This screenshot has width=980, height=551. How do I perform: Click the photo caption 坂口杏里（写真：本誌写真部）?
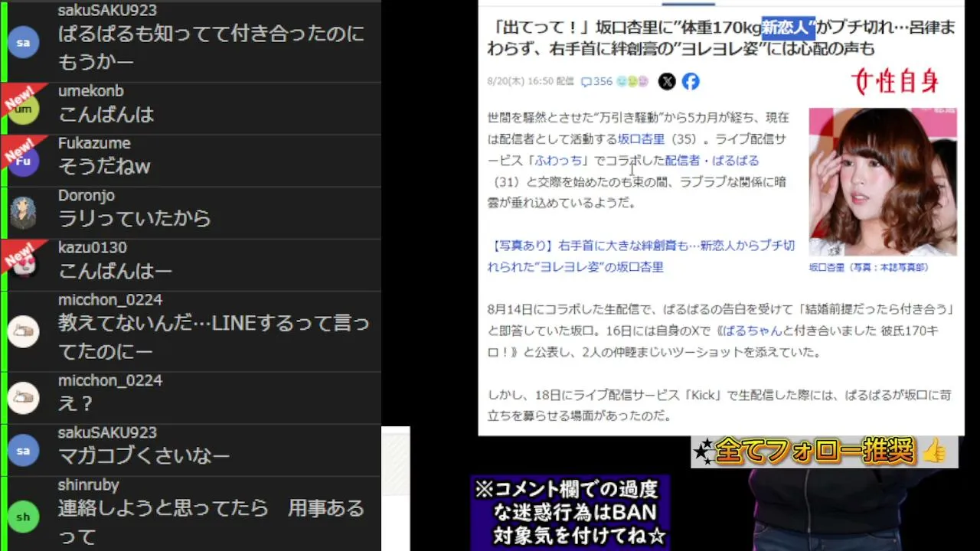click(x=868, y=268)
